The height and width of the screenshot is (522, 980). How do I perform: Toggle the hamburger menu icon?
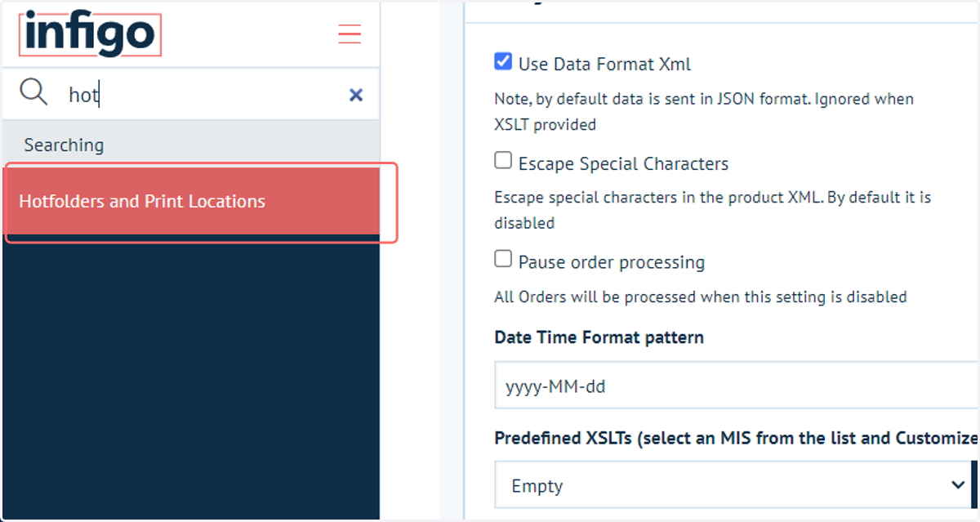350,33
